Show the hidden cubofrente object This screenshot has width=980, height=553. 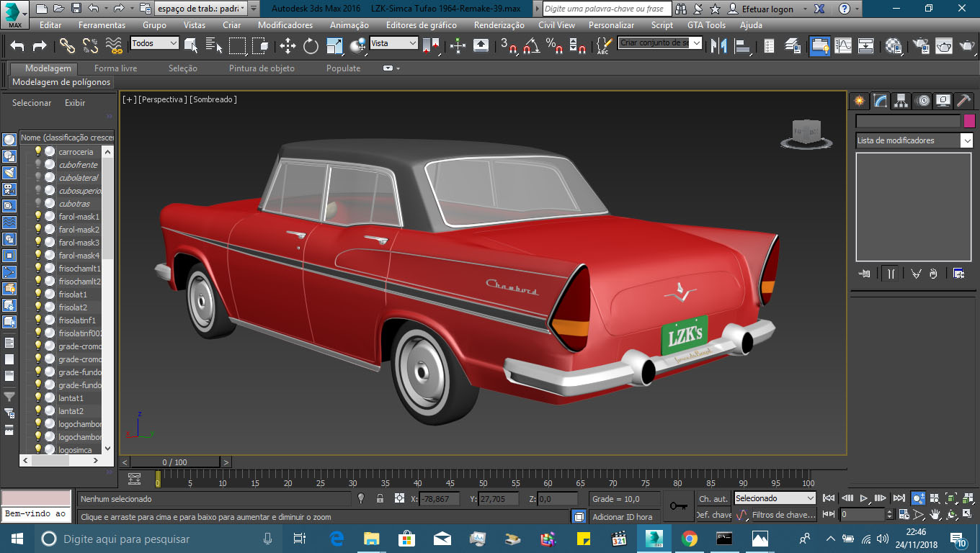point(38,165)
